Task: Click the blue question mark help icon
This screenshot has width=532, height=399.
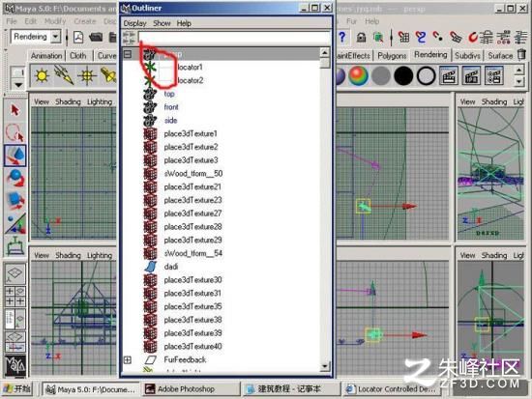Action: click(x=342, y=37)
